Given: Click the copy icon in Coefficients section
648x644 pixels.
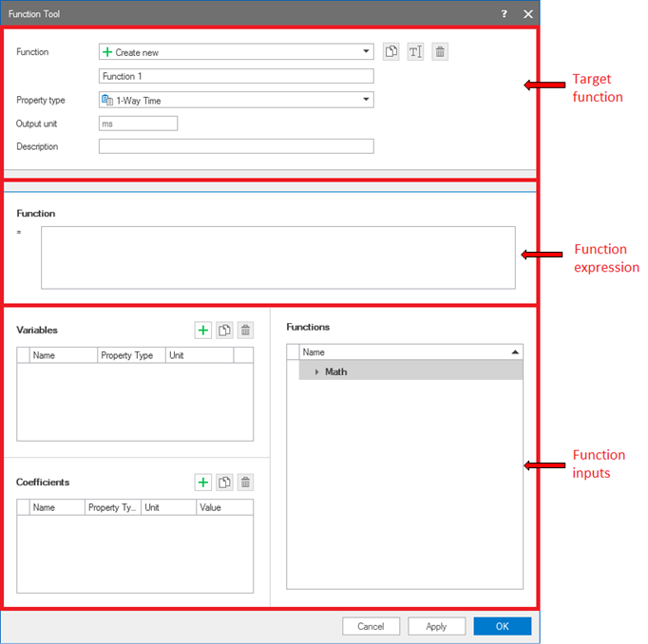Looking at the screenshot, I should [224, 483].
